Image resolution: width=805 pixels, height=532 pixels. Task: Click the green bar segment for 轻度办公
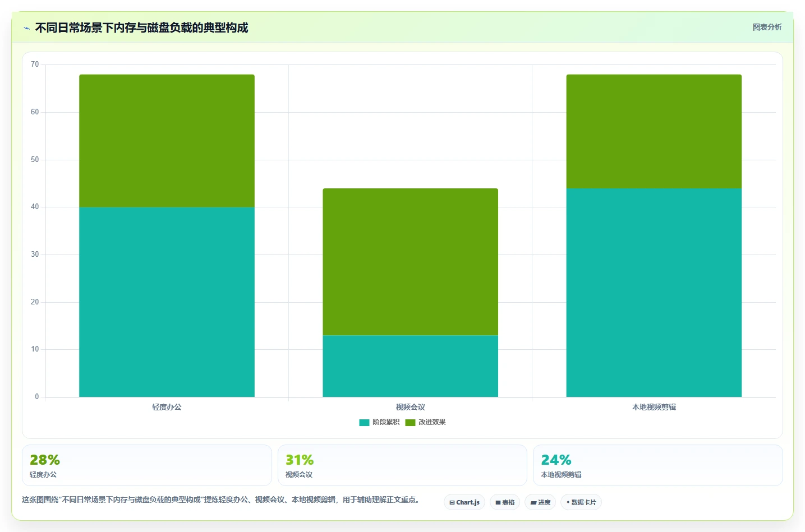tap(167, 141)
